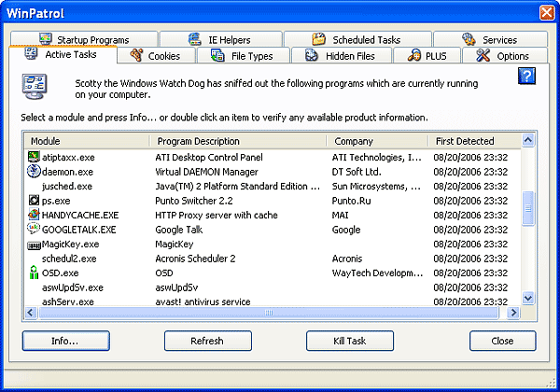Switch to the Services tab
The width and height of the screenshot is (560, 392).
pos(490,39)
